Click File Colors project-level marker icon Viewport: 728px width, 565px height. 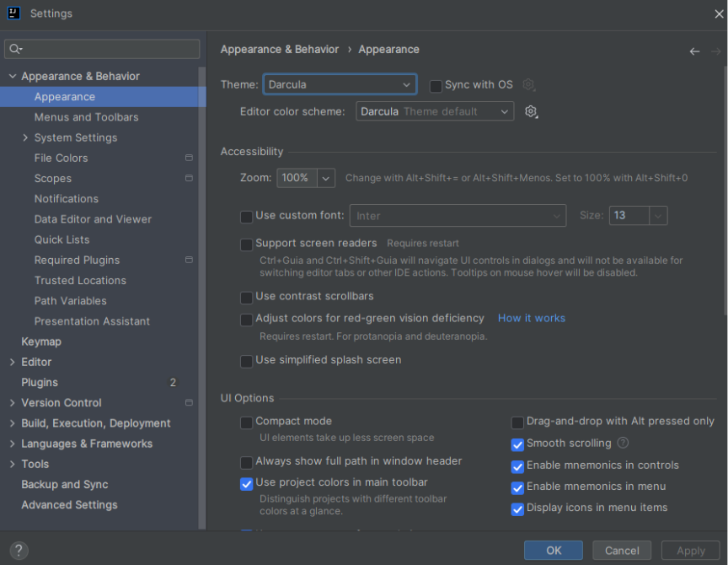pos(189,158)
